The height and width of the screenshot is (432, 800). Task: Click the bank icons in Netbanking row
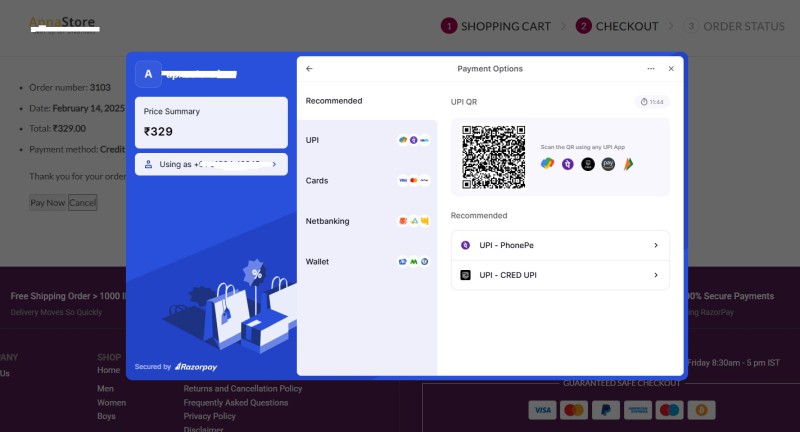[413, 221]
